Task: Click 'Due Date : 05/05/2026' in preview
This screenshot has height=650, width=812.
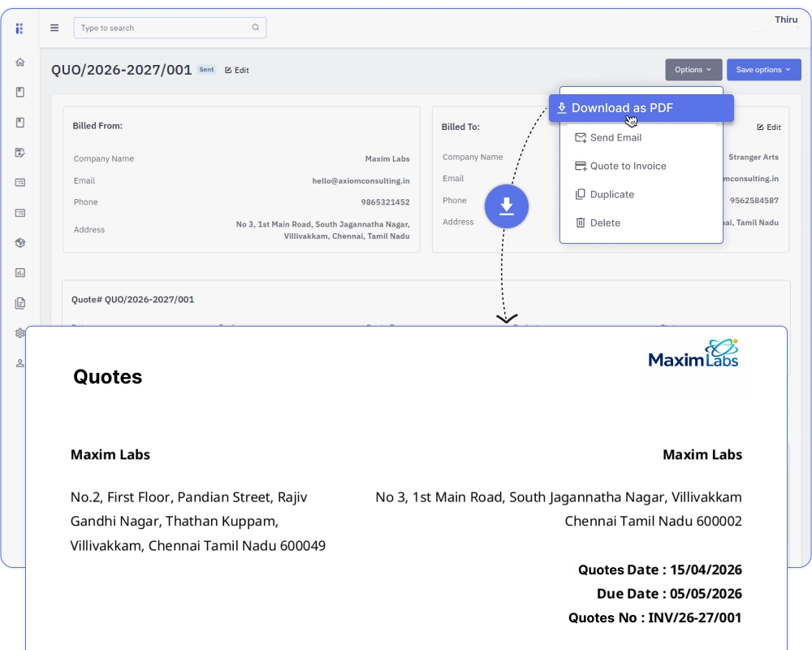Action: pyautogui.click(x=669, y=593)
